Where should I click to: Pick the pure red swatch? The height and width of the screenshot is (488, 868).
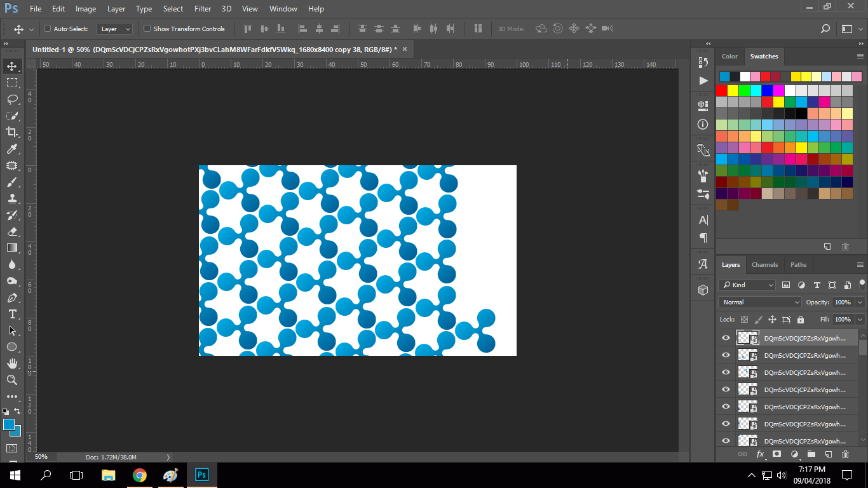tap(722, 90)
